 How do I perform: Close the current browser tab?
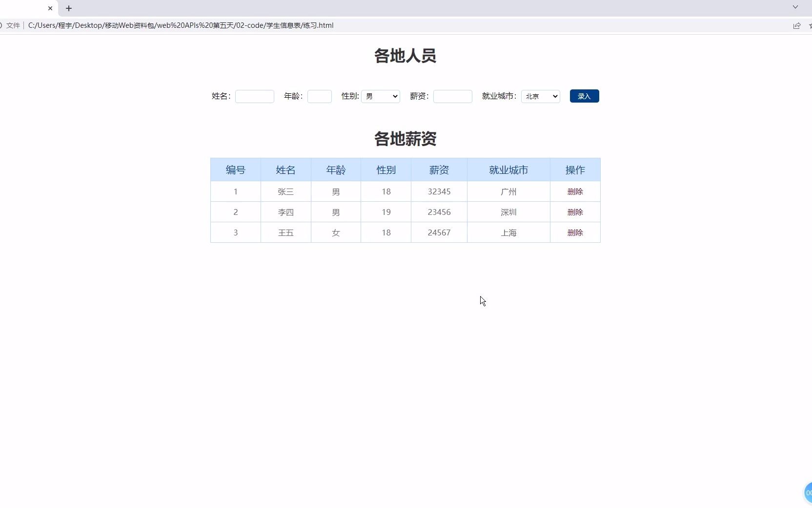coord(50,8)
